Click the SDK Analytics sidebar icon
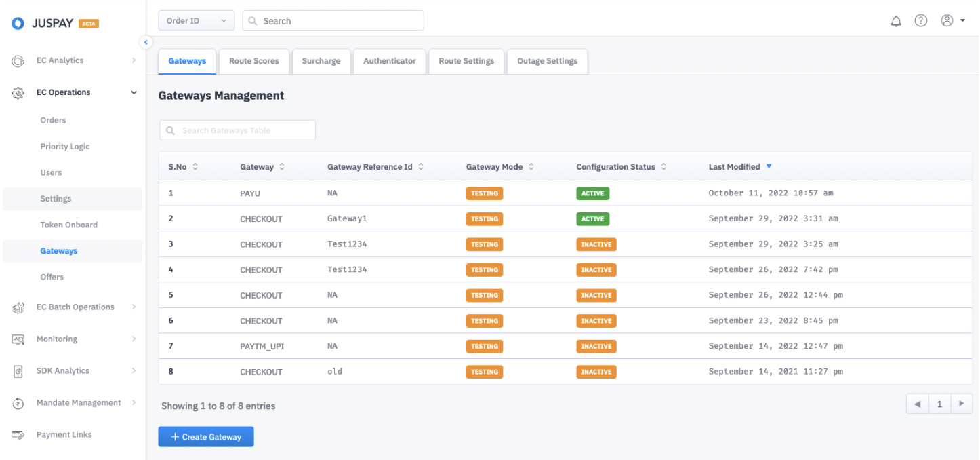Image resolution: width=980 pixels, height=460 pixels. 18,371
